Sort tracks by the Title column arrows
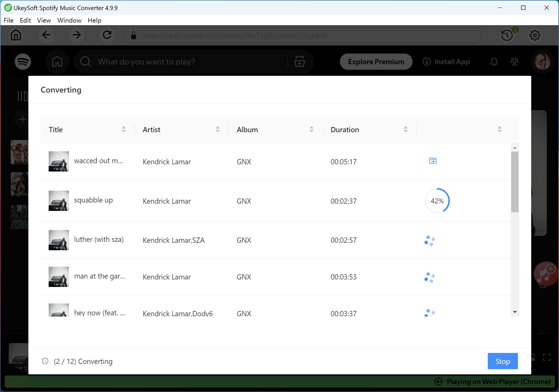 coord(124,129)
